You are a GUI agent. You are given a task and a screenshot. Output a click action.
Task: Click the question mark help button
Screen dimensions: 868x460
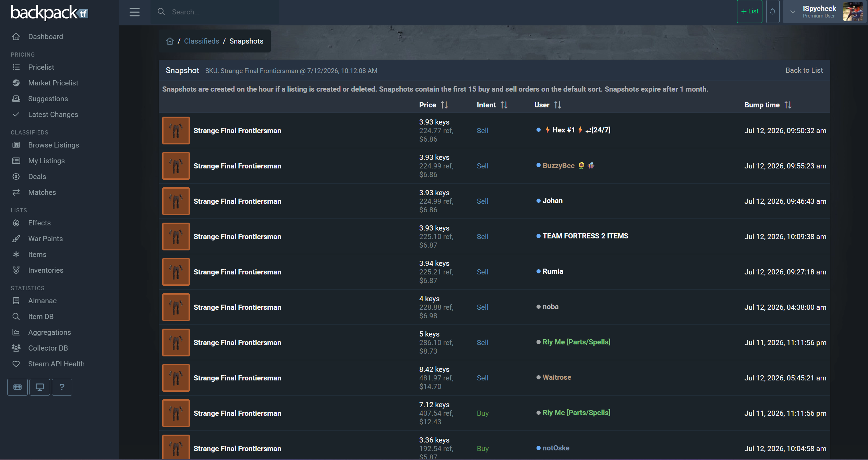coord(62,387)
